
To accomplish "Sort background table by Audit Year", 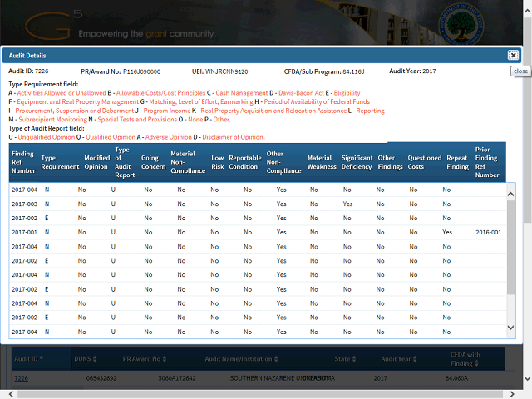I will pos(397,359).
